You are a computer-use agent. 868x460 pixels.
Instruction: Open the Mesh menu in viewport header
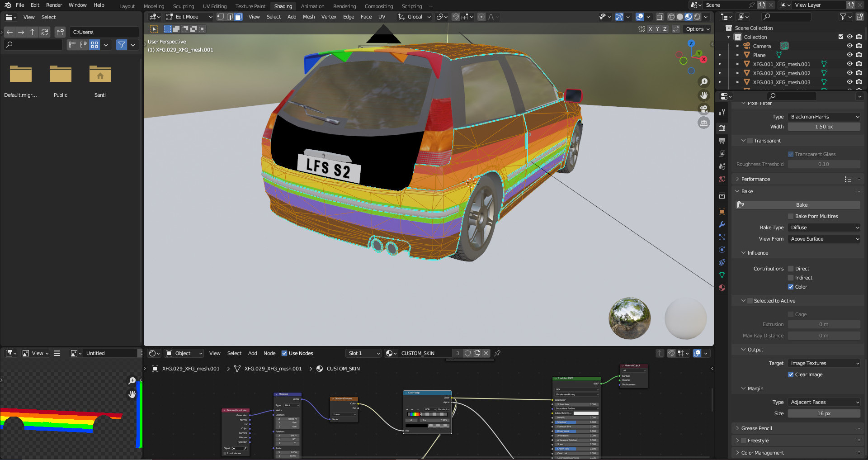coord(309,17)
